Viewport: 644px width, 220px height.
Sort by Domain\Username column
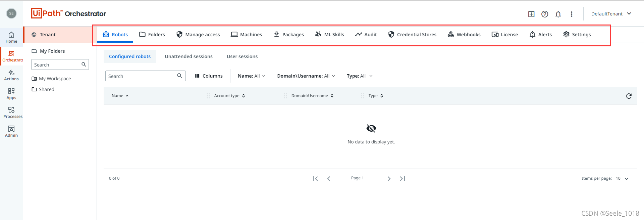click(313, 96)
